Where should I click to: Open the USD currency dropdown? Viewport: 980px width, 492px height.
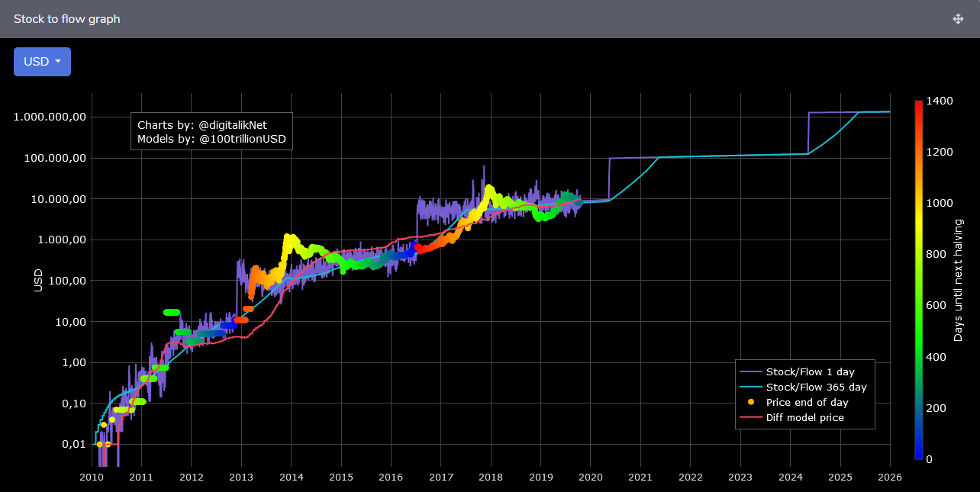(42, 62)
